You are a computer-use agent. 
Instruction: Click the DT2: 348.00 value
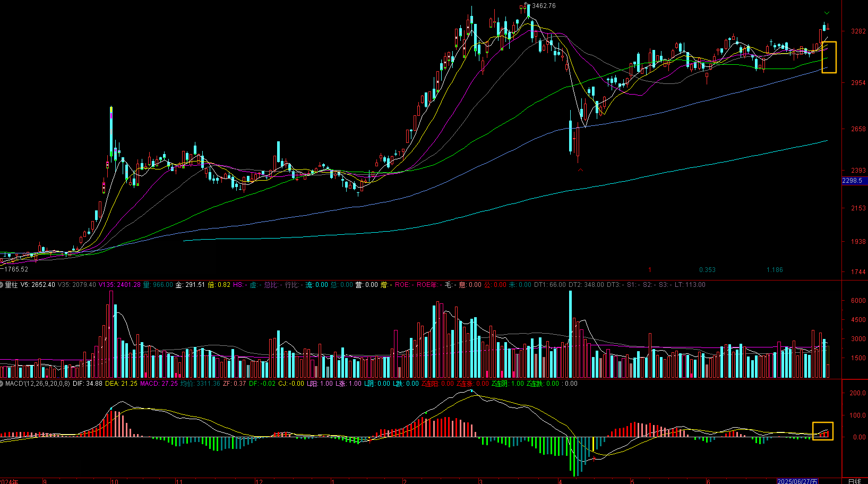click(x=586, y=285)
